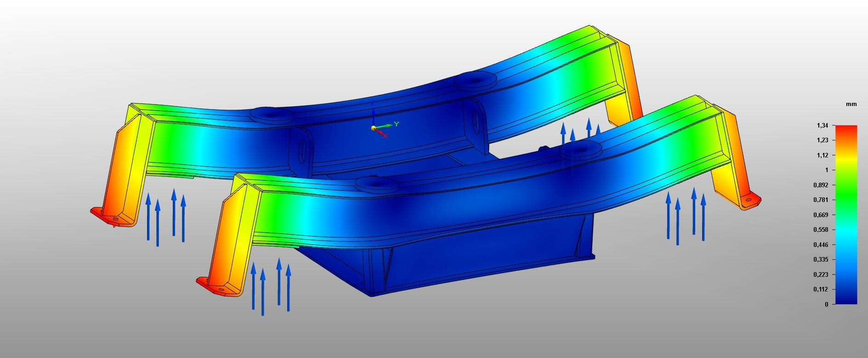Image resolution: width=868 pixels, height=358 pixels.
Task: Select the load arrows below front-left leg
Action: [x=271, y=285]
